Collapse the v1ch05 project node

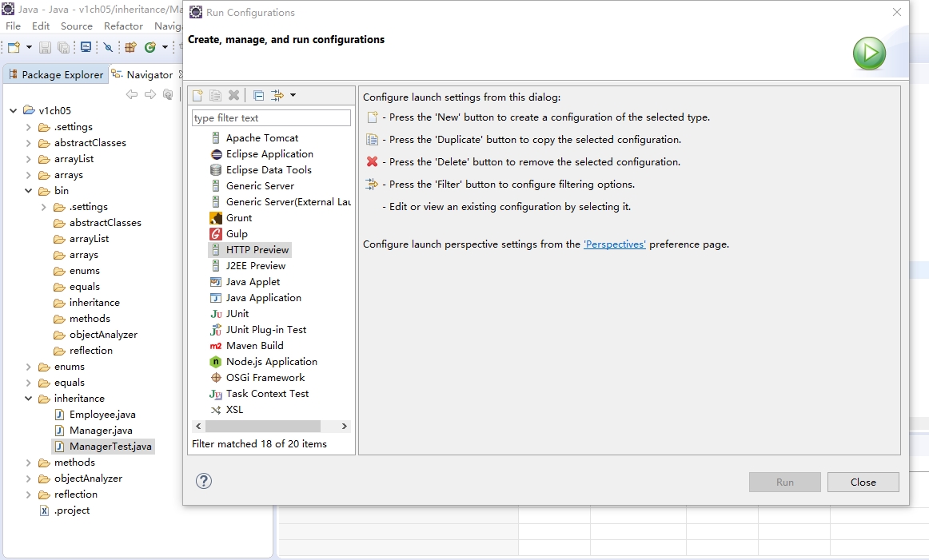(x=13, y=111)
